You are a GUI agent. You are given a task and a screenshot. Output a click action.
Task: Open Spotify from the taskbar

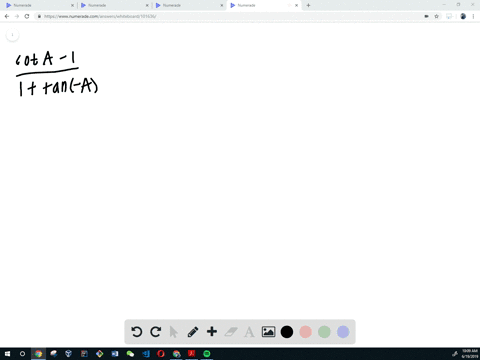(x=207, y=354)
